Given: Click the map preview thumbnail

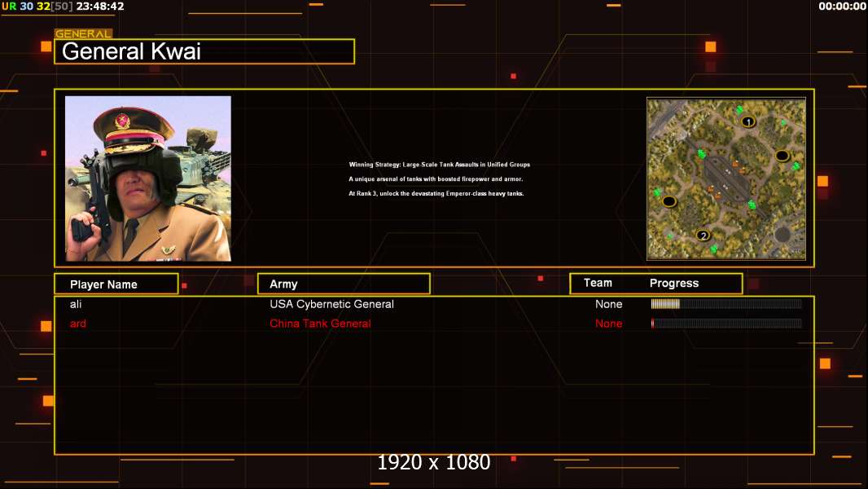Looking at the screenshot, I should tap(726, 178).
